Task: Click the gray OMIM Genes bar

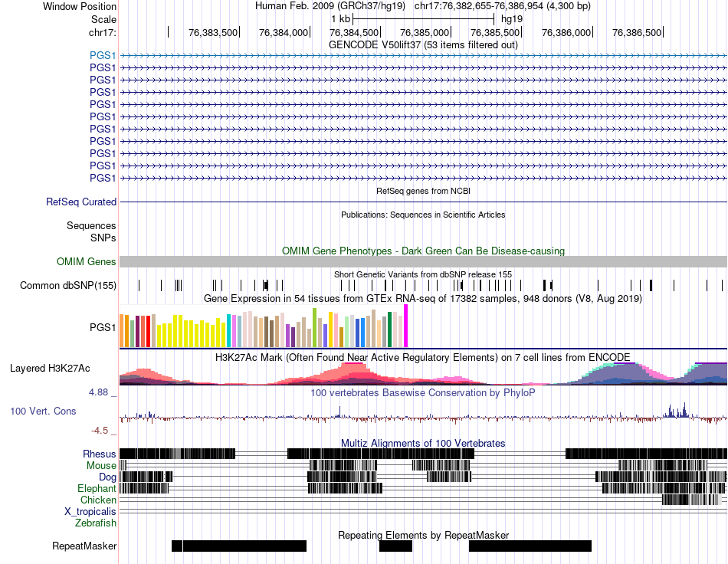Action: (x=423, y=261)
